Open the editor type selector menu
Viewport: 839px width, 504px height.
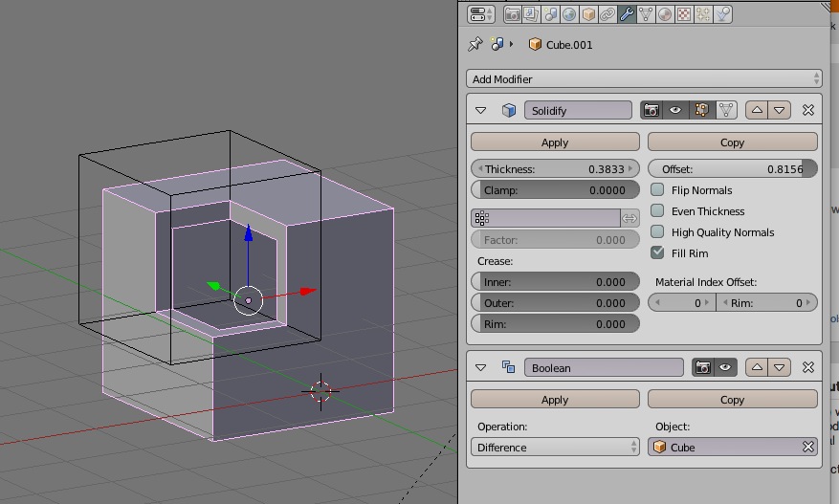pos(480,14)
